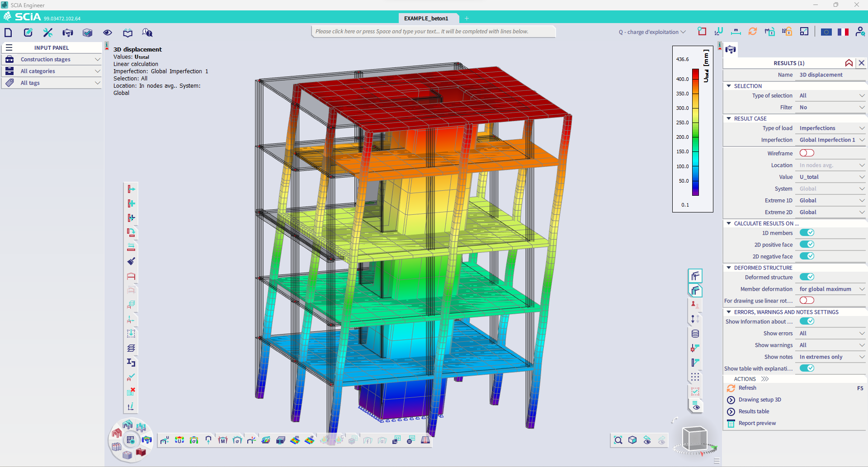868x467 pixels.
Task: Click the refresh (recalculate) icon in the top toolbar
Action: (x=753, y=32)
